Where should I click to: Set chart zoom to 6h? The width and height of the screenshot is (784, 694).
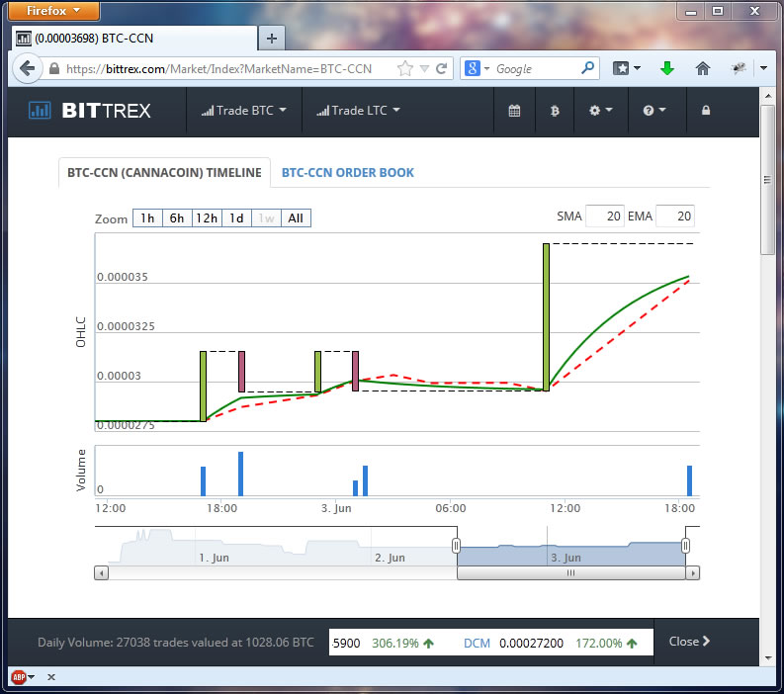177,218
